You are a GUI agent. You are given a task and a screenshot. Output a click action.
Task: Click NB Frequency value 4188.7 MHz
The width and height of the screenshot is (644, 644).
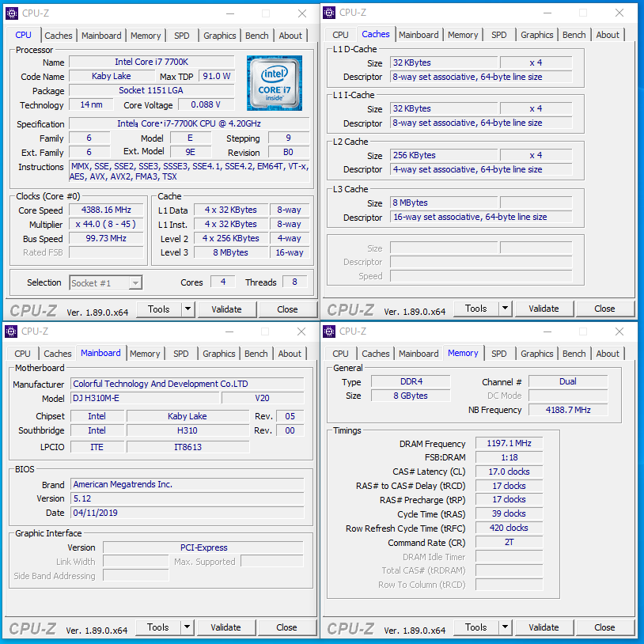[x=568, y=410]
